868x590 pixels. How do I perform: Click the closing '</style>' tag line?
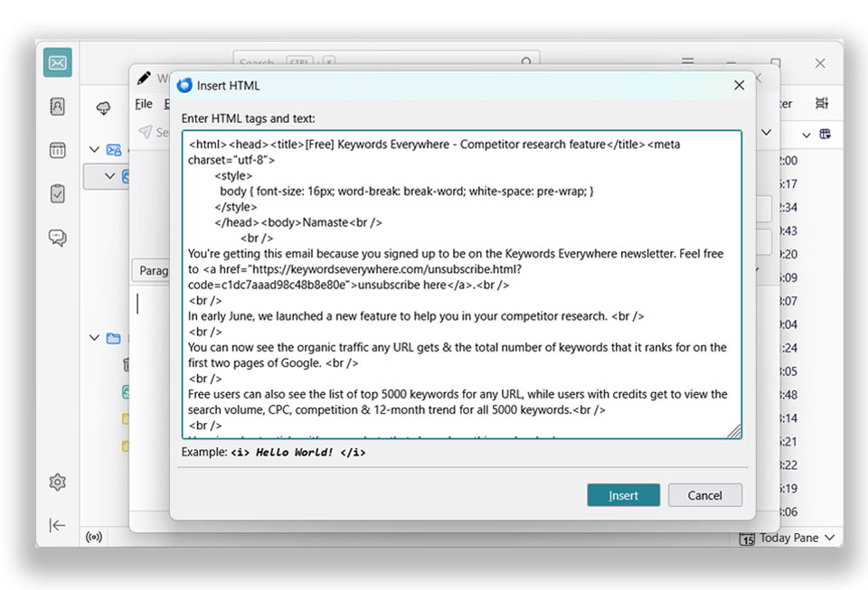tap(236, 207)
